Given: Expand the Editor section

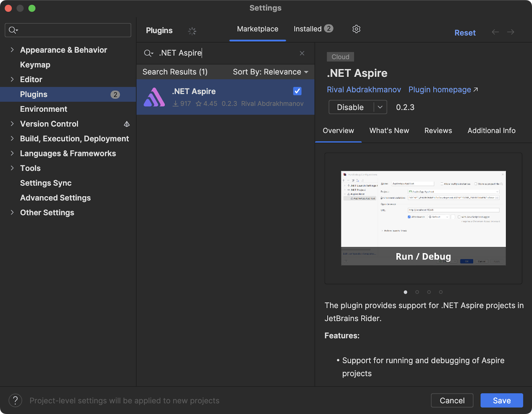Looking at the screenshot, I should [x=12, y=80].
